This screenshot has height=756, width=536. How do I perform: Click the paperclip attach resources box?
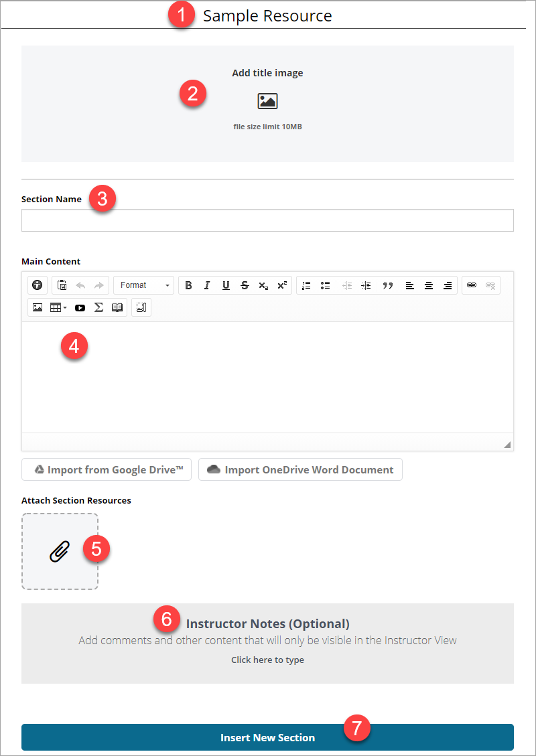(60, 551)
